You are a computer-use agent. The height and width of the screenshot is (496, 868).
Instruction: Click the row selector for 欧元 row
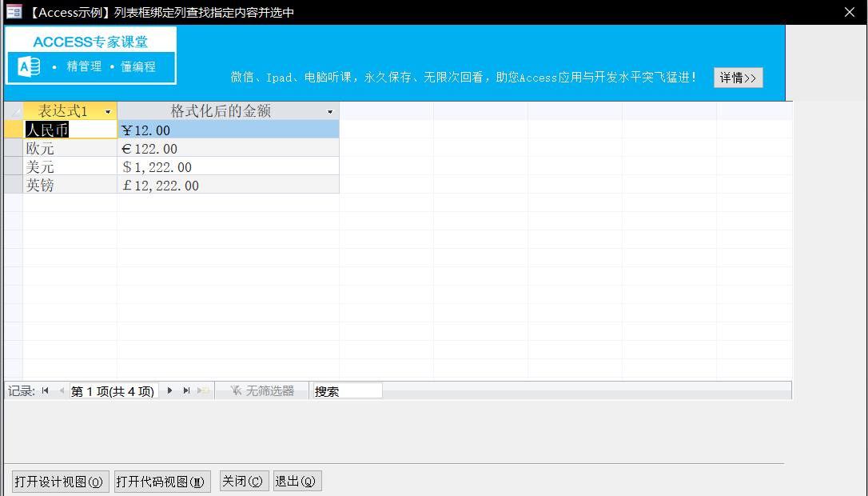(x=14, y=148)
